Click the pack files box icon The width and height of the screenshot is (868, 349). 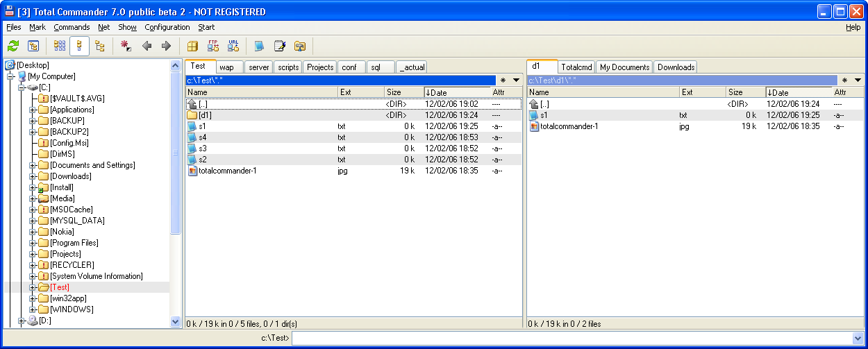click(193, 46)
